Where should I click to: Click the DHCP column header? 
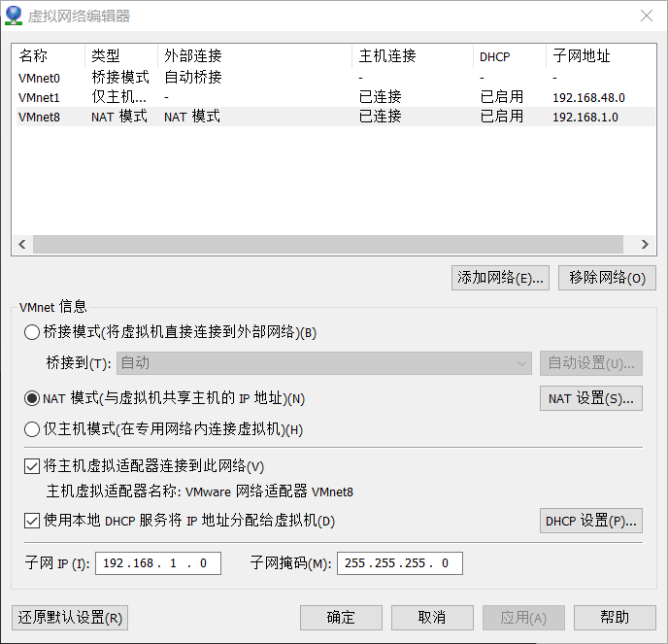[510, 55]
